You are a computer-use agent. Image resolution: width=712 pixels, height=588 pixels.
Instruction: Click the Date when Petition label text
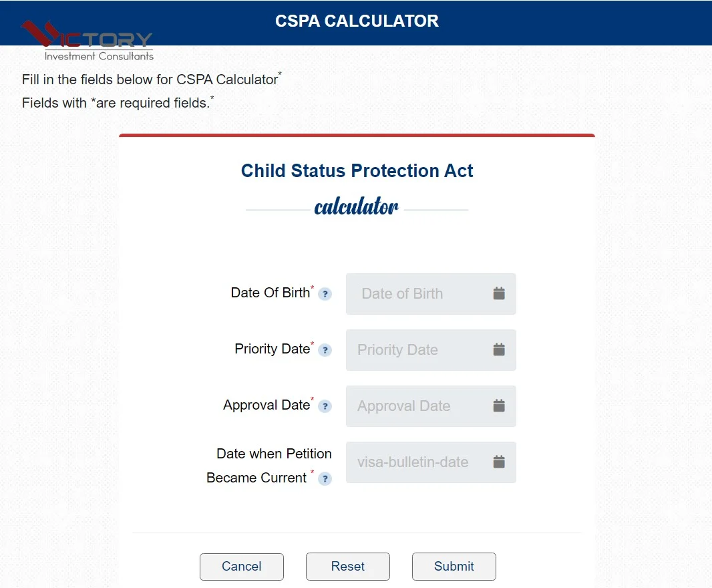274,454
